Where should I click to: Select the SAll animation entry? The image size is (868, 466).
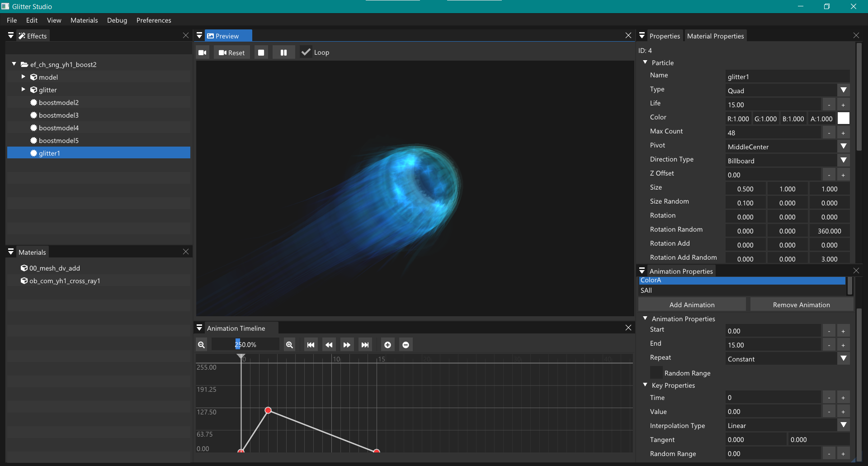click(x=742, y=290)
